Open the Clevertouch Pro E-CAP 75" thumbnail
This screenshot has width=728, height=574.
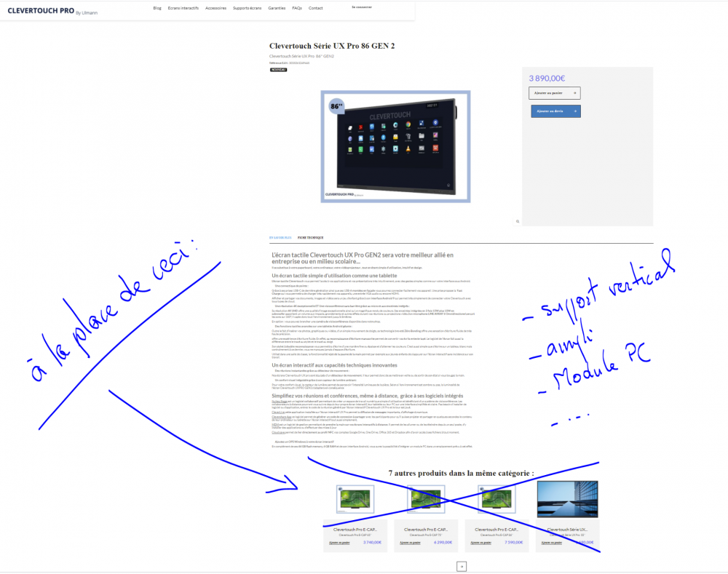pos(426,499)
